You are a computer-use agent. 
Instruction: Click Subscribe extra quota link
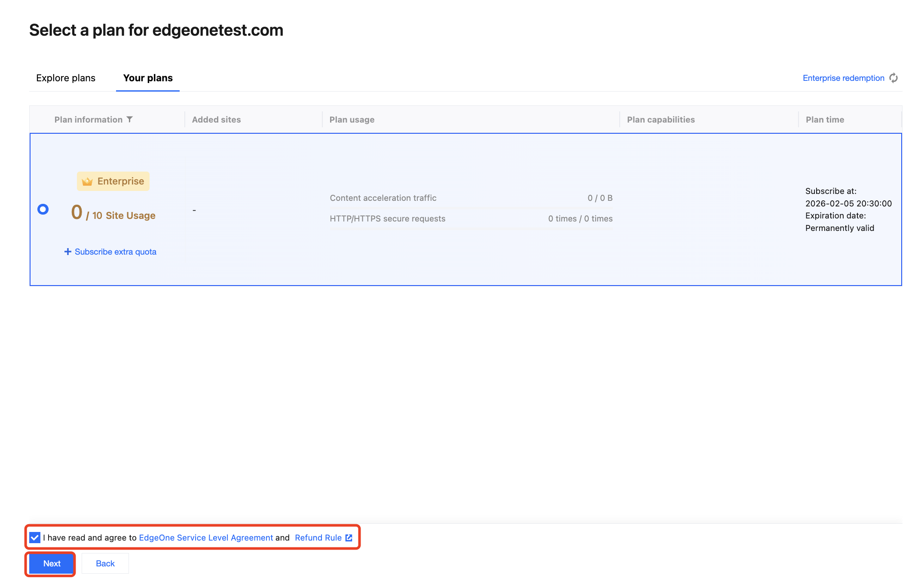coord(115,252)
